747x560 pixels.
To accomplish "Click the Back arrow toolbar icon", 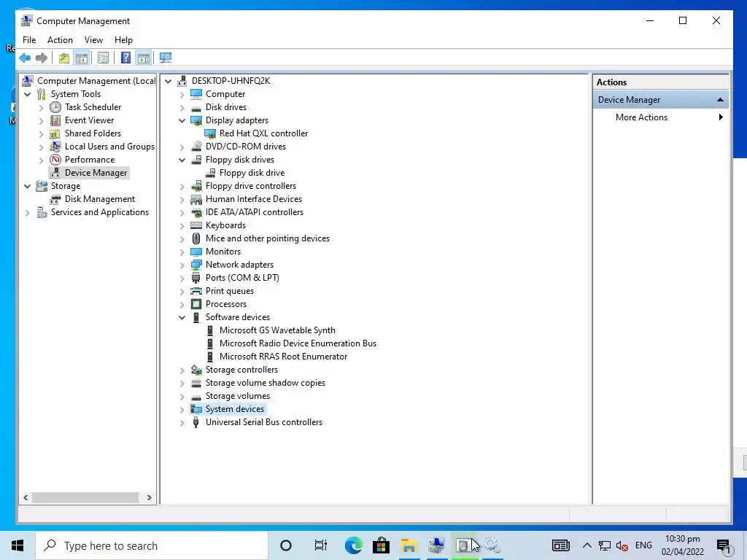I will 25,58.
